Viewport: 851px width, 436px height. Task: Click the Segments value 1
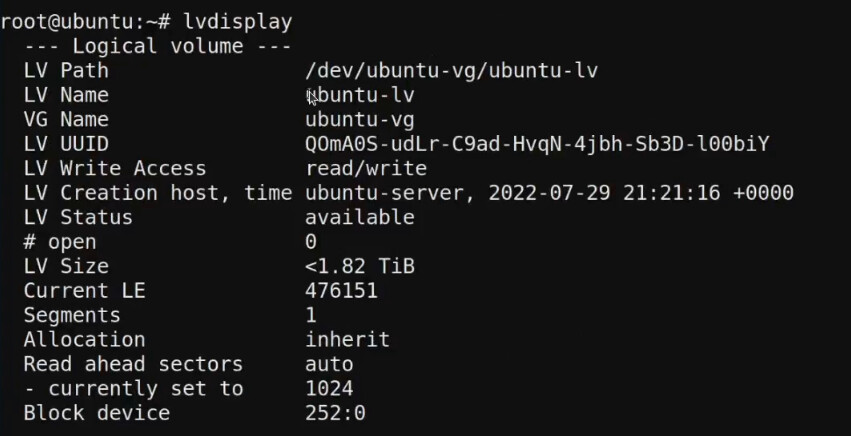coord(311,315)
